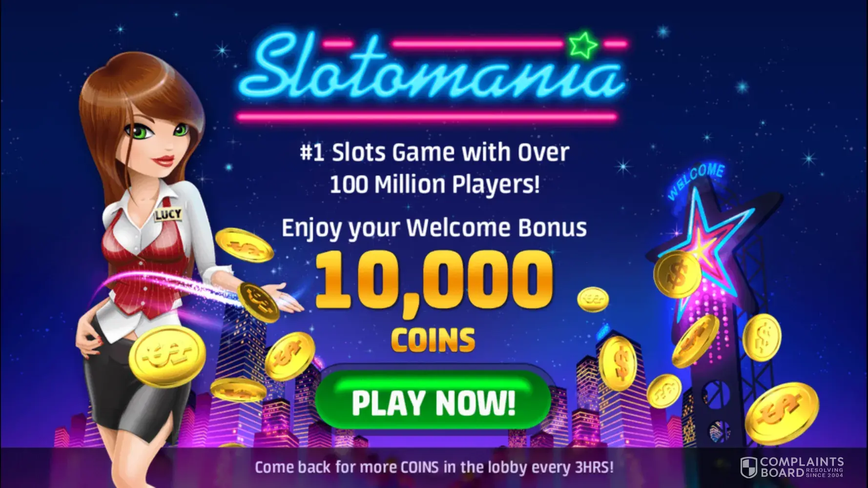Click the large gold coin near Lucy's hip
Screen dimensions: 868x488
167,356
